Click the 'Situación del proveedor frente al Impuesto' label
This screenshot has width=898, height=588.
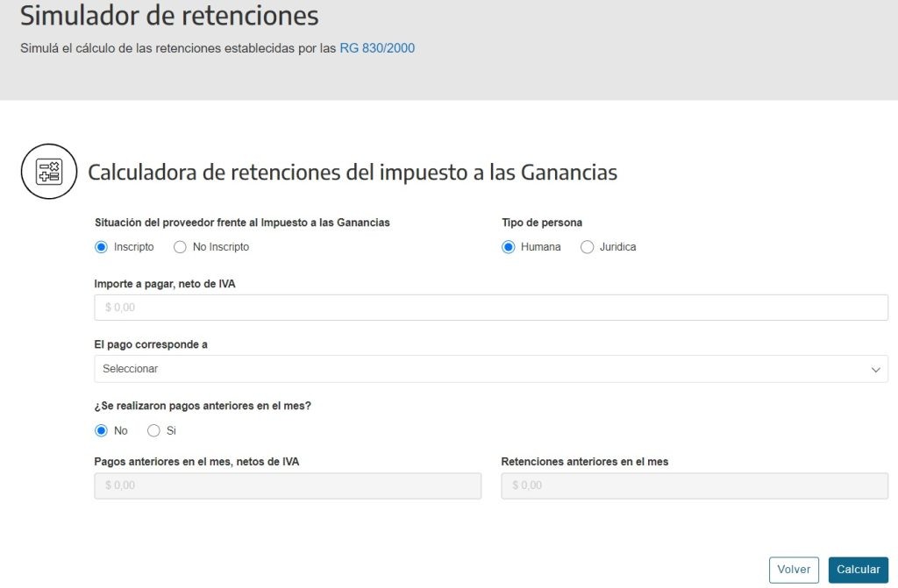pyautogui.click(x=242, y=223)
